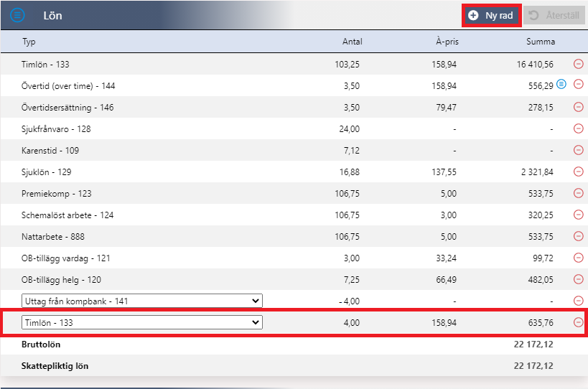Open details icon beside 556,29
The width and height of the screenshot is (588, 389).
click(x=561, y=84)
